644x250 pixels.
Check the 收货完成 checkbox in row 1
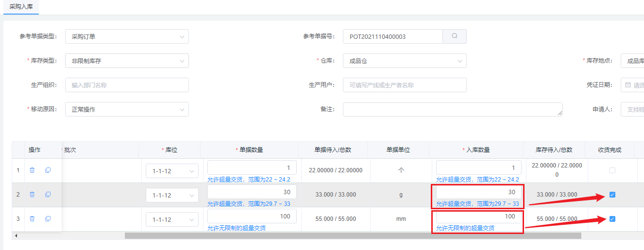pos(612,170)
